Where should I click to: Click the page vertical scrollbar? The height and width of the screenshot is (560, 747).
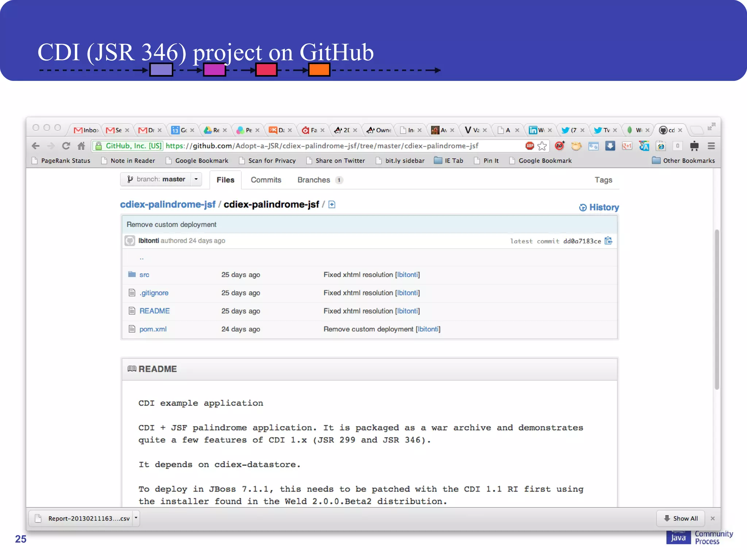pos(717,309)
